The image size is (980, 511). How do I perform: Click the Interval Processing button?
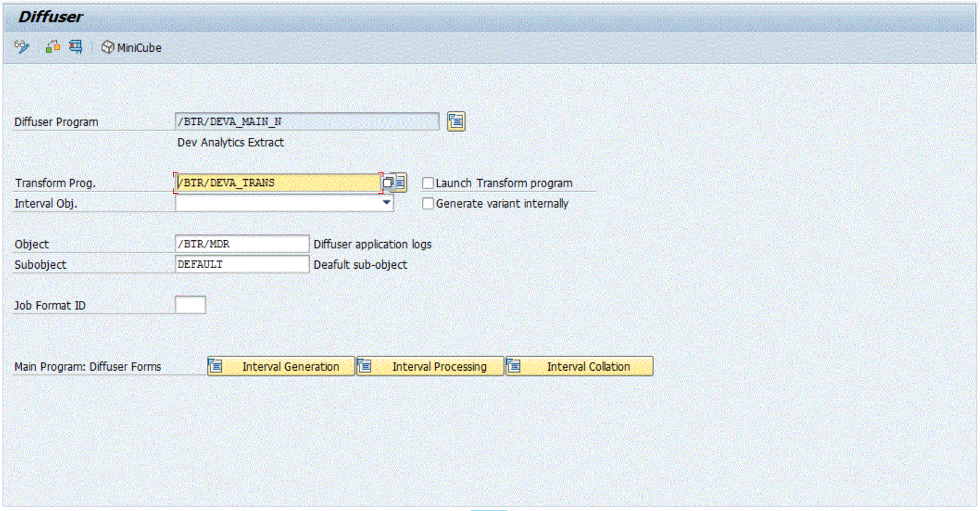tap(430, 366)
